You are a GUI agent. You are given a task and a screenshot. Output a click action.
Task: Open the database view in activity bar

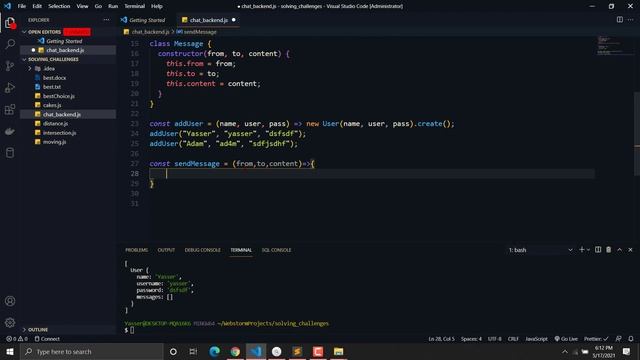[x=10, y=153]
